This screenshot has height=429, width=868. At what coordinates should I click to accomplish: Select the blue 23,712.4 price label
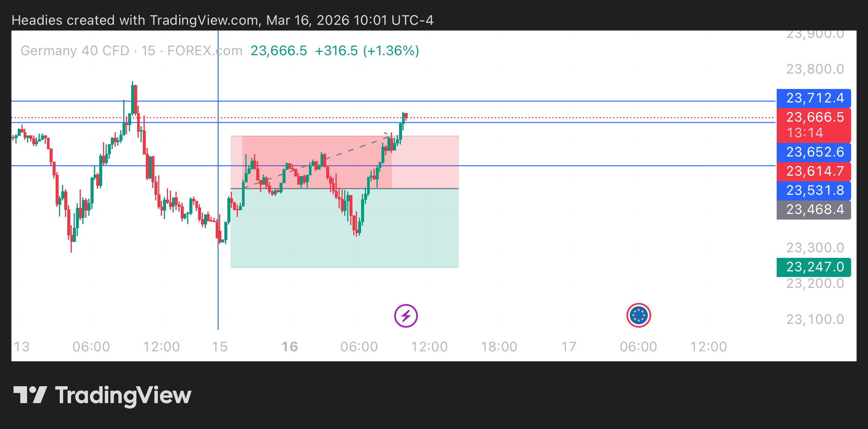[x=814, y=98]
